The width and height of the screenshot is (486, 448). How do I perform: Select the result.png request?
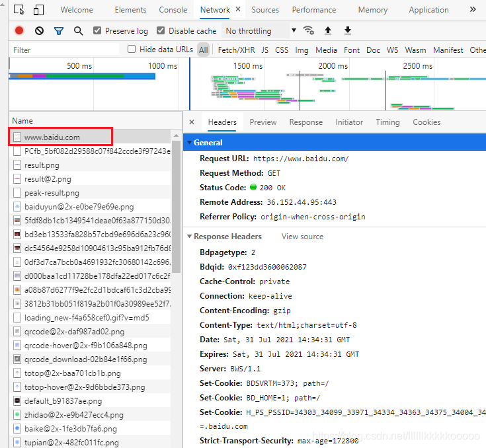pyautogui.click(x=91, y=165)
